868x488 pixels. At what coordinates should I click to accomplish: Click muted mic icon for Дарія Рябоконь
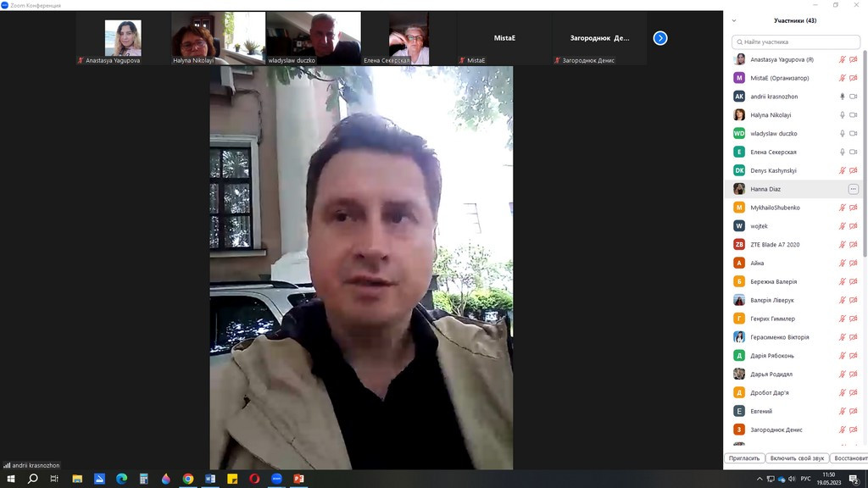[842, 356]
